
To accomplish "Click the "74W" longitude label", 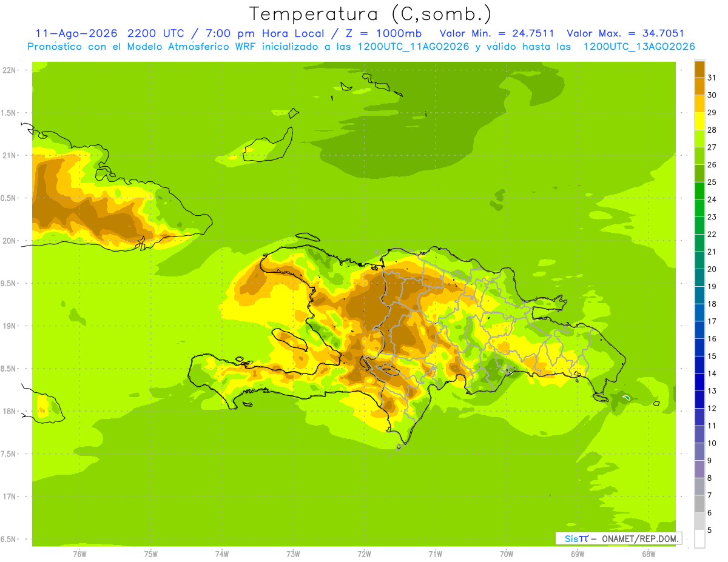I will tap(221, 554).
